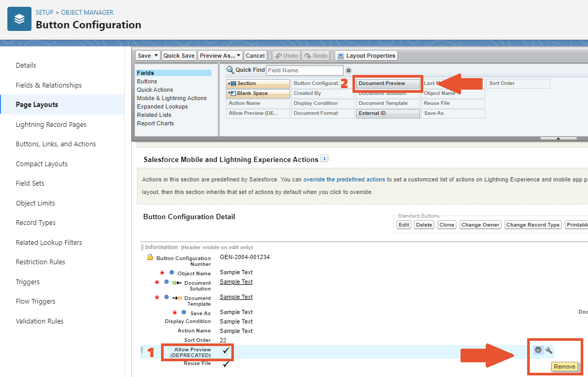Open field properties with the wrench icon
Viewport: 588px width, 377px height.
tap(549, 350)
